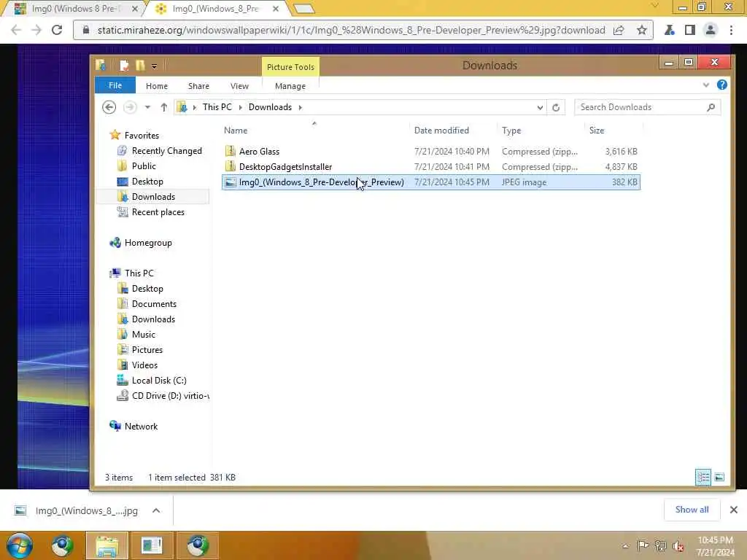This screenshot has width=747, height=560.
Task: Open a new Chrome tab
Action: pyautogui.click(x=303, y=9)
